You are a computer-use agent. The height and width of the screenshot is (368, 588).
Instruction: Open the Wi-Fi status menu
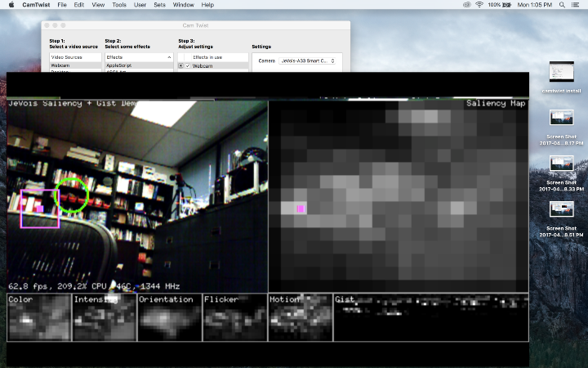point(479,5)
